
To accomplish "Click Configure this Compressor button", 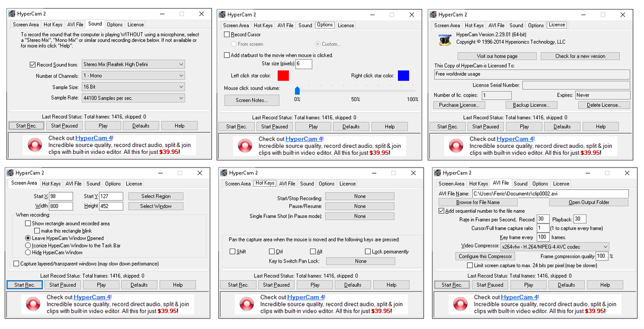I will tap(485, 256).
